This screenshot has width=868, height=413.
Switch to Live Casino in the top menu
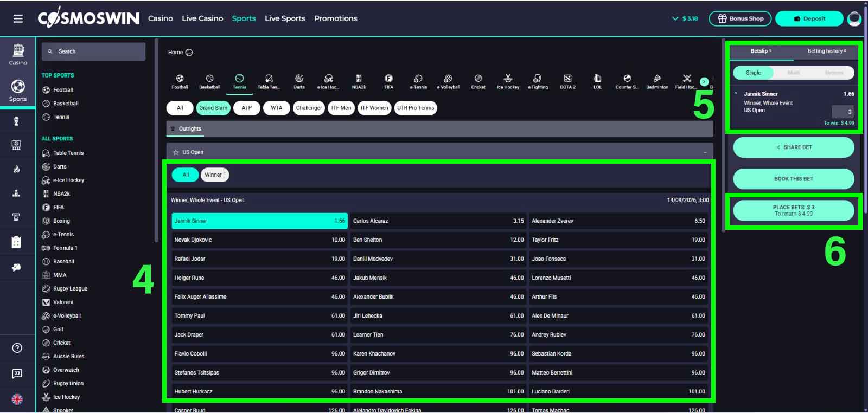click(202, 18)
